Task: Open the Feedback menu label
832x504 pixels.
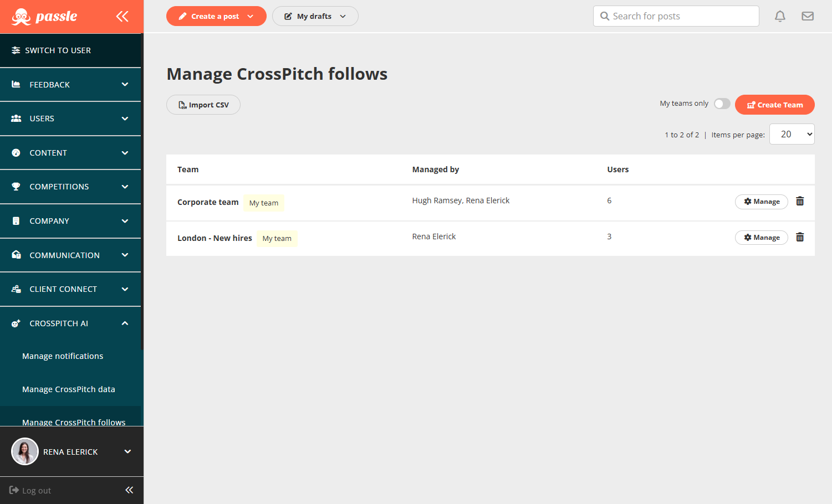Action: tap(50, 85)
